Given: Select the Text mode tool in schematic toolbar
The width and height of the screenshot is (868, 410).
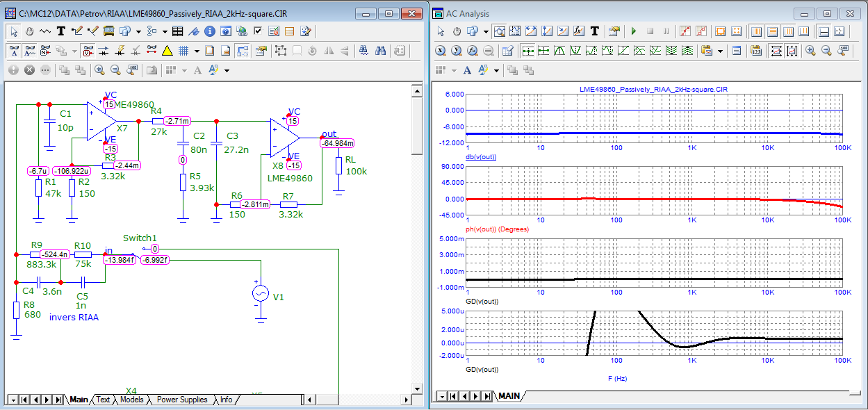Looking at the screenshot, I should point(60,31).
